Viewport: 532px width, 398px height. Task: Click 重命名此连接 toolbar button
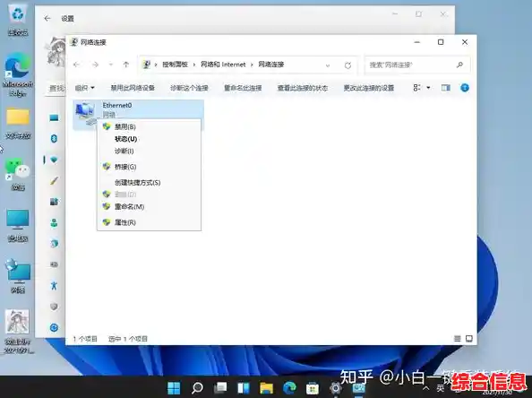[243, 88]
